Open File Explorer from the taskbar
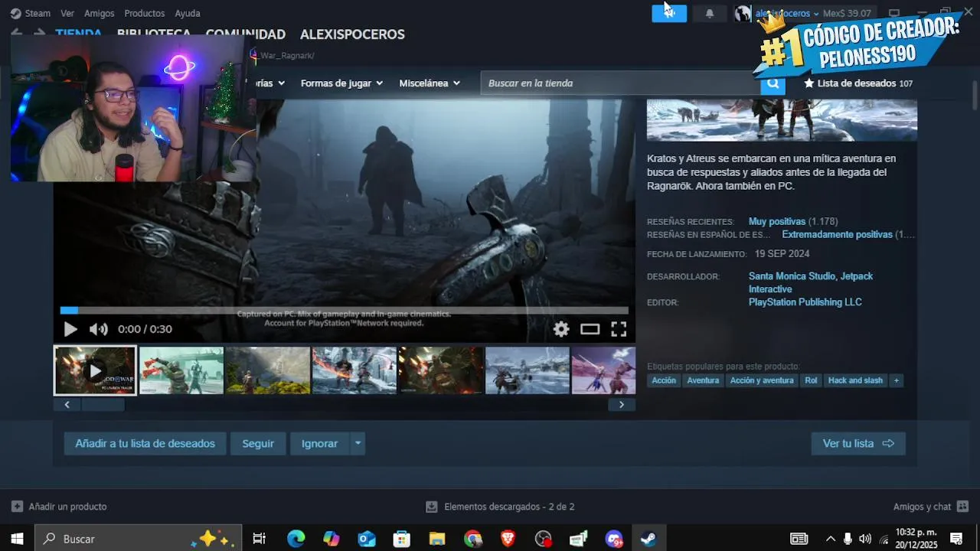This screenshot has height=551, width=980. click(437, 539)
